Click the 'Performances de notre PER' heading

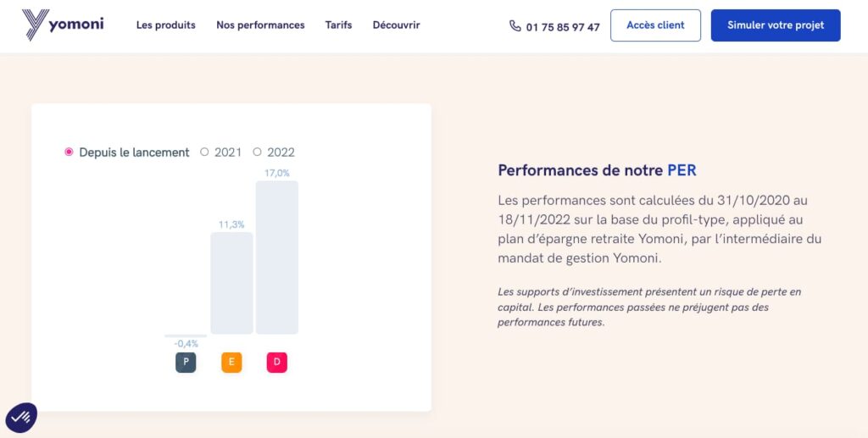coord(597,170)
